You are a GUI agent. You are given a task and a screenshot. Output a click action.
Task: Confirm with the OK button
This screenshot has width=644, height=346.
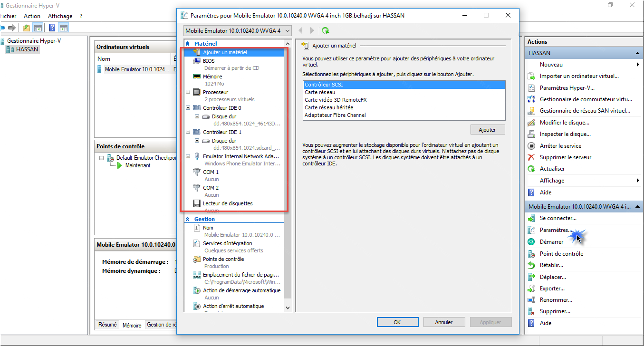pyautogui.click(x=397, y=322)
